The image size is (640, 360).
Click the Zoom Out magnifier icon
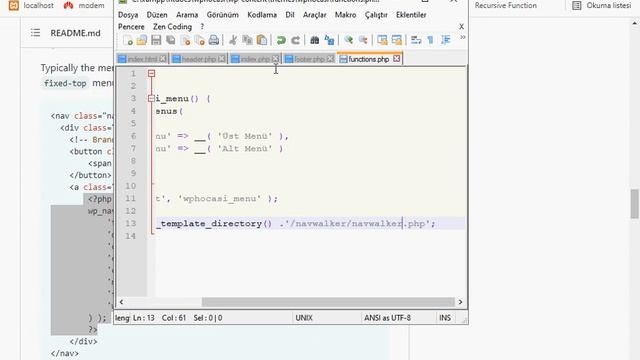click(x=363, y=40)
